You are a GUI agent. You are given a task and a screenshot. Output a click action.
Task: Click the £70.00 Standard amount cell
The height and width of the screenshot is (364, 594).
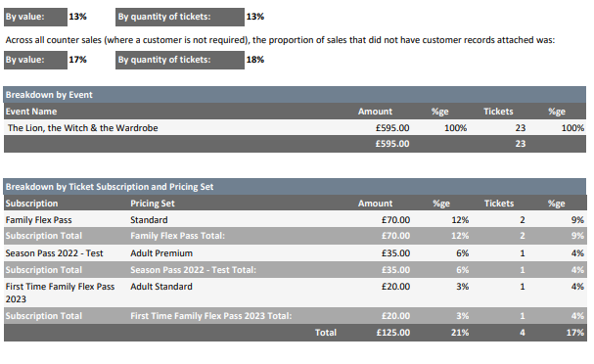pos(395,220)
